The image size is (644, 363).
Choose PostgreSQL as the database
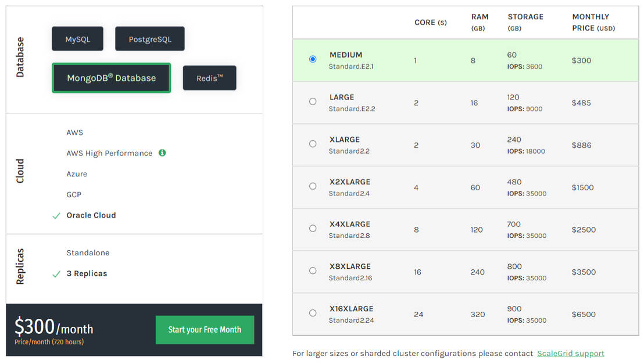[150, 39]
